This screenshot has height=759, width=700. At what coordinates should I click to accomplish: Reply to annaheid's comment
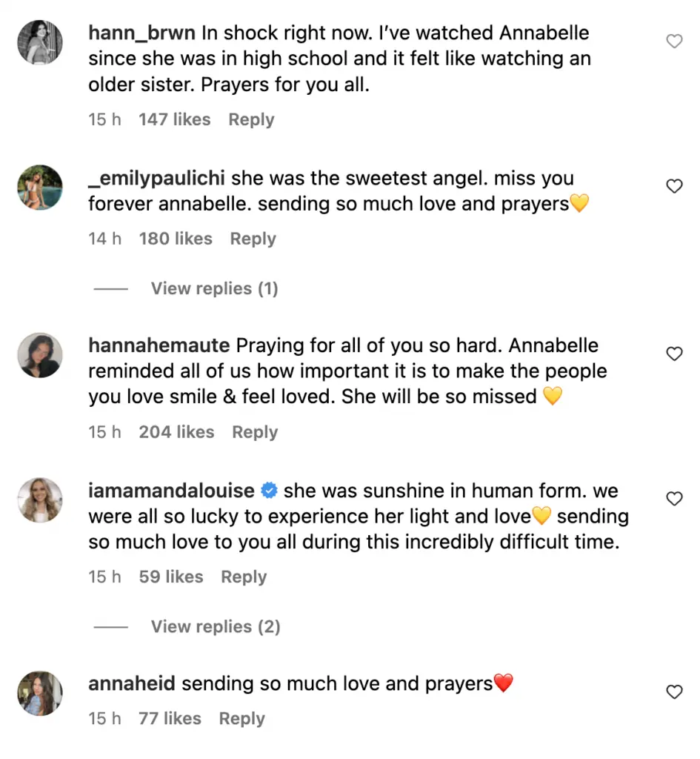[x=241, y=719]
